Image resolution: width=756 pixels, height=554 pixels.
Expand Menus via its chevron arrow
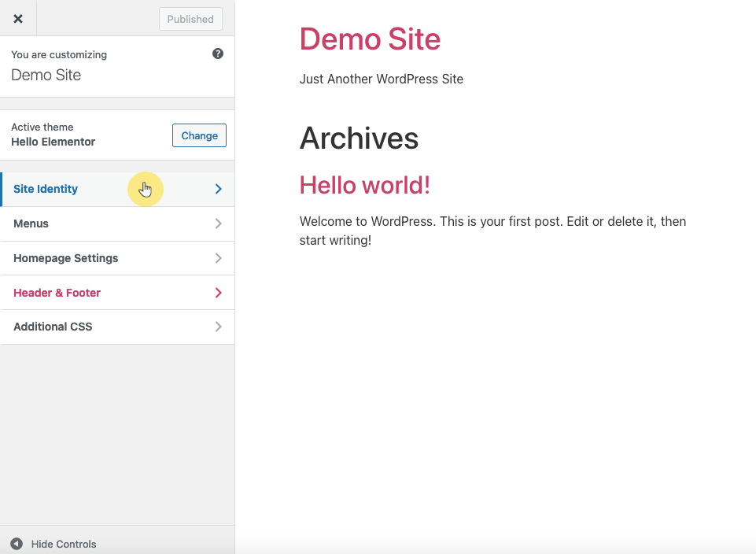tap(219, 223)
